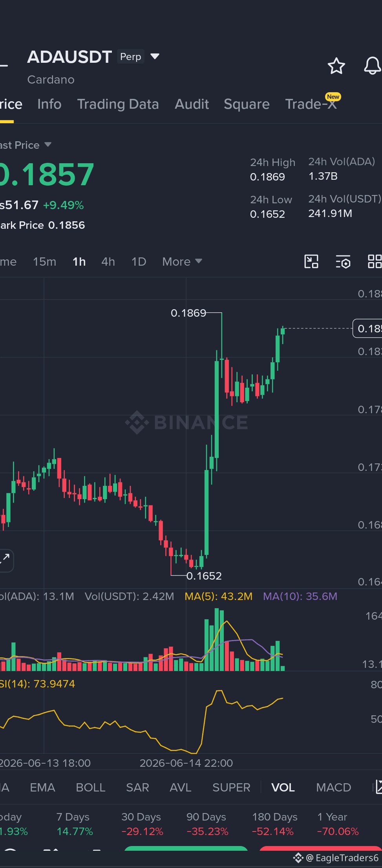Tap the 0.1652 low price label on chart
This screenshot has width=382, height=868.
(204, 576)
